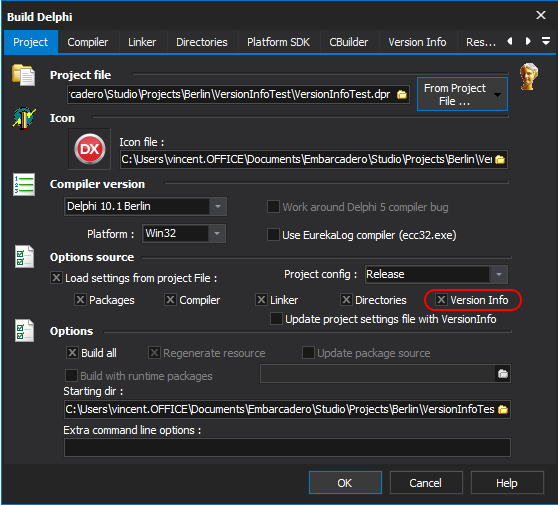The image size is (558, 505).
Task: Open the truncated Res... tab
Action: [481, 42]
